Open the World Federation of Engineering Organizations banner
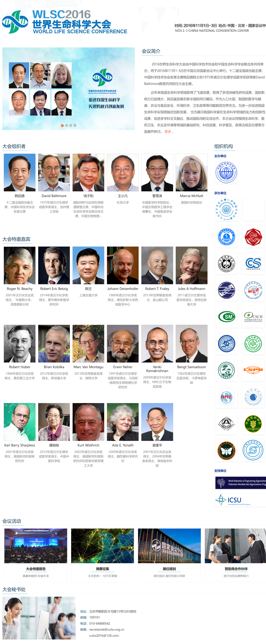Image resolution: width=266 pixels, height=644 pixels. pos(241,482)
